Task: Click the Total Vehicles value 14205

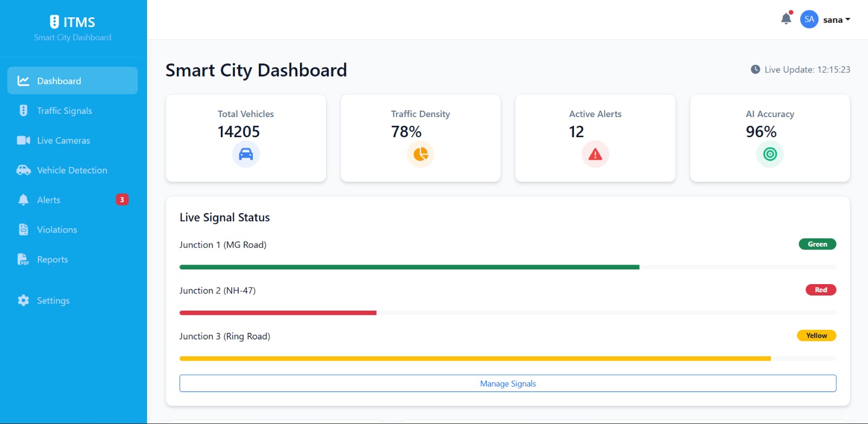Action: 239,132
